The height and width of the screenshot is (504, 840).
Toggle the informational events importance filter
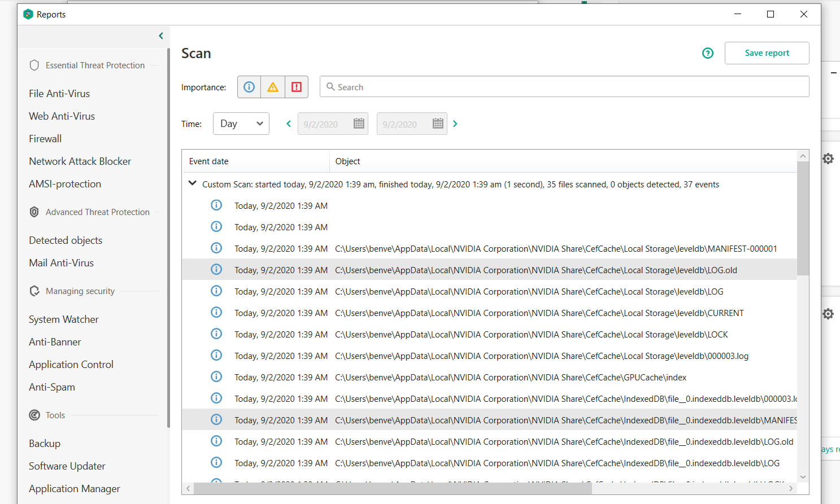(x=249, y=87)
